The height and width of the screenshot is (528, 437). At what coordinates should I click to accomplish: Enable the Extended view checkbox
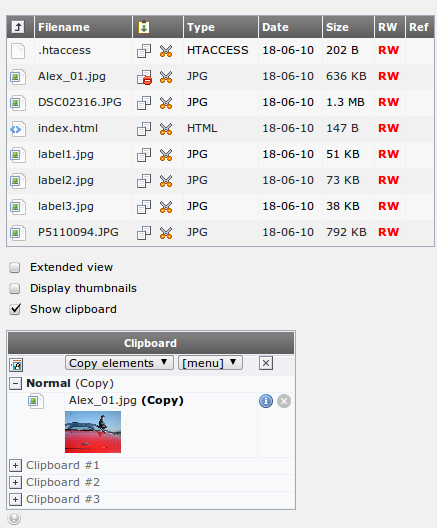tap(14, 267)
